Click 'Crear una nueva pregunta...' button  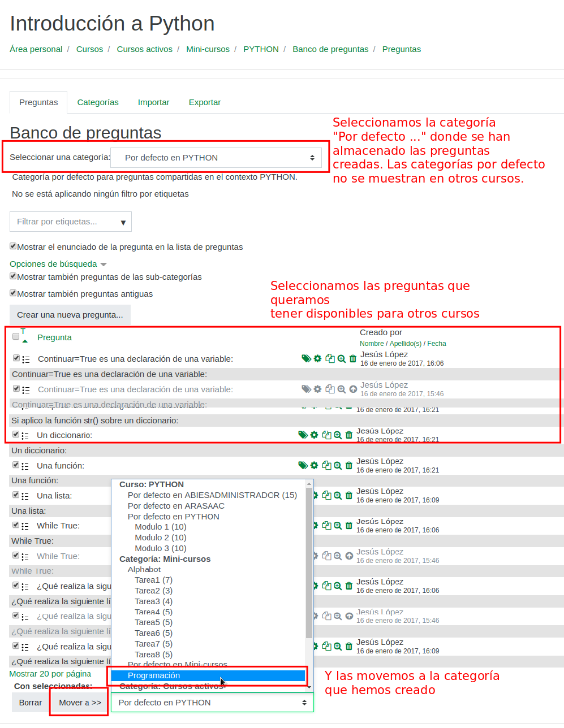(70, 315)
